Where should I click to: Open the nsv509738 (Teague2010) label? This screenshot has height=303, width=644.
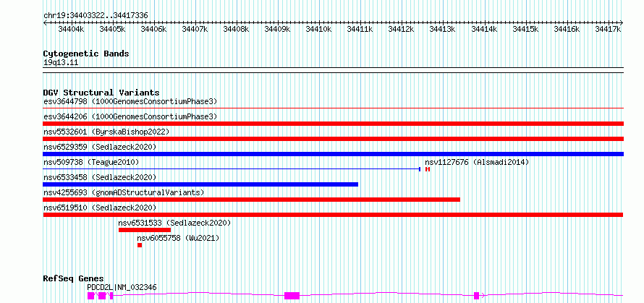(91, 162)
